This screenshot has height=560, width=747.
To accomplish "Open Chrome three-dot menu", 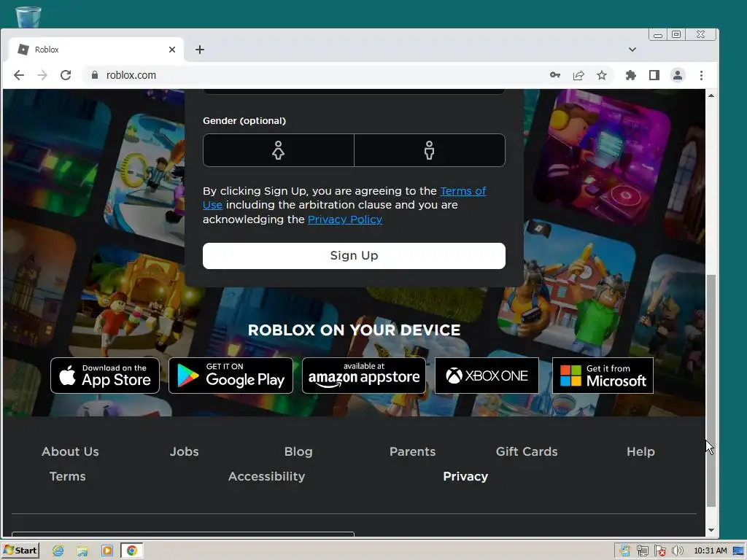I will pos(701,75).
